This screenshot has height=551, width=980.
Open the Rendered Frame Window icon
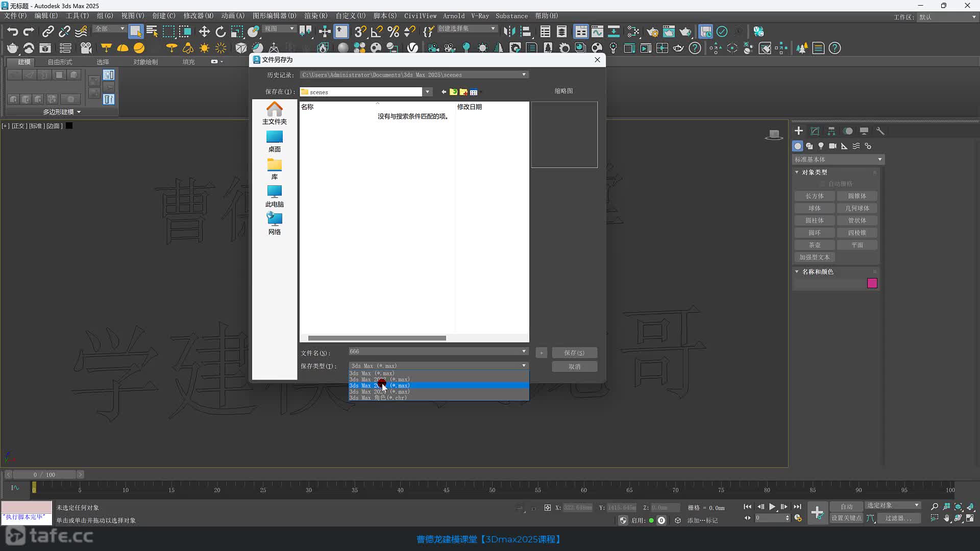[x=669, y=32]
